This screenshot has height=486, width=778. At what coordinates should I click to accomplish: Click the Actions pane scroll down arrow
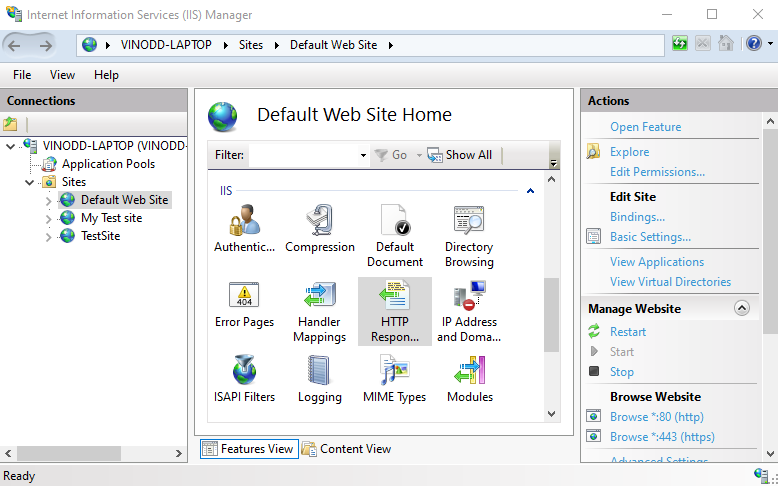pyautogui.click(x=770, y=453)
